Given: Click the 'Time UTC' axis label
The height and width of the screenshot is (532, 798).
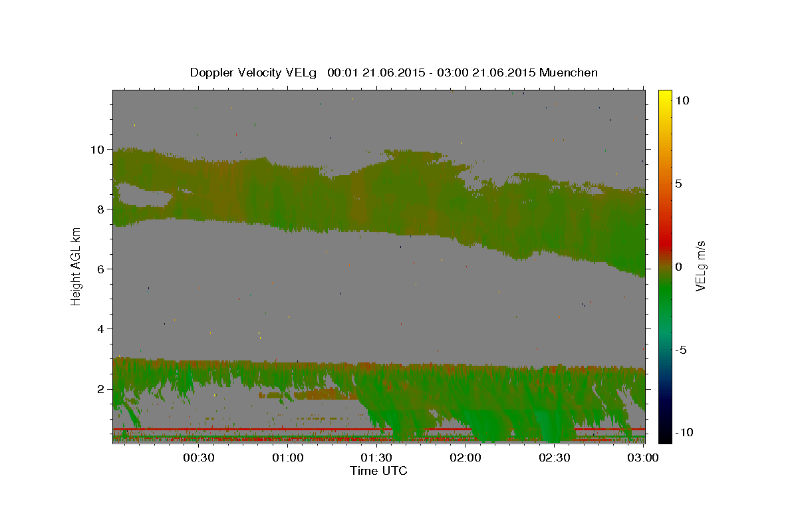Looking at the screenshot, I should pyautogui.click(x=378, y=471).
